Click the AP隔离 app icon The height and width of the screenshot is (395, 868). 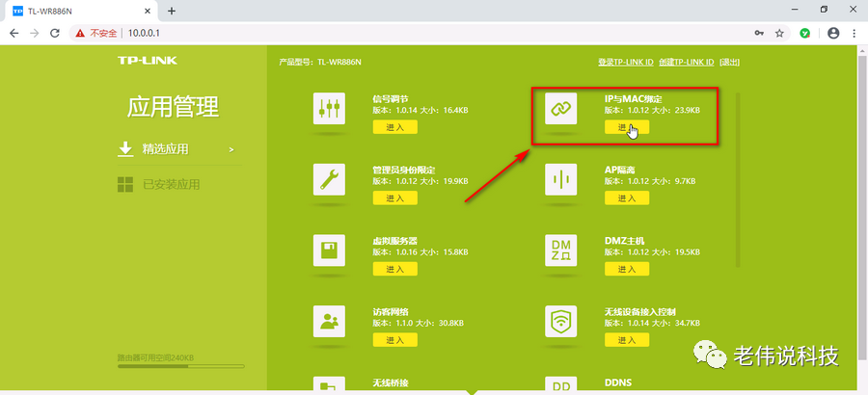pyautogui.click(x=560, y=179)
